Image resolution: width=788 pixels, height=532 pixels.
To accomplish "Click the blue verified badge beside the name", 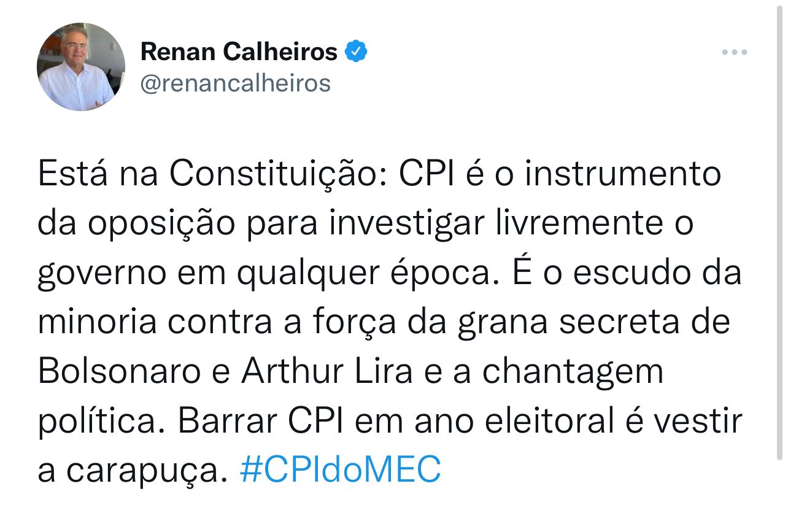I will 356,52.
